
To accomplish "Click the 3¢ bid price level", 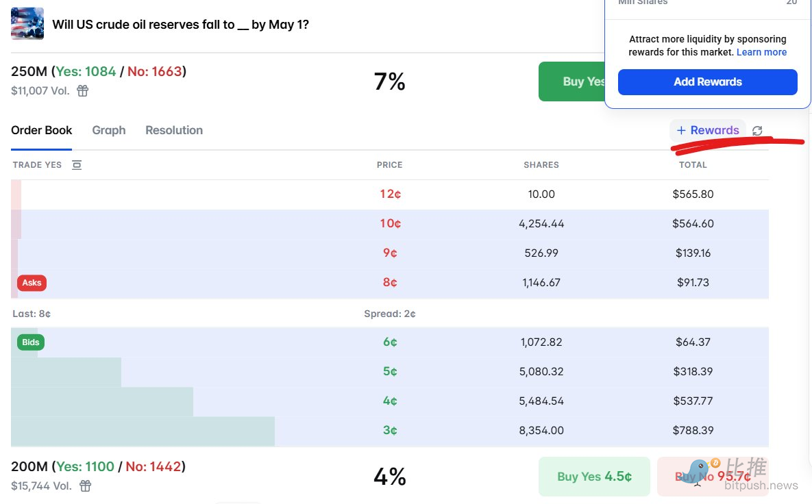I will (390, 430).
